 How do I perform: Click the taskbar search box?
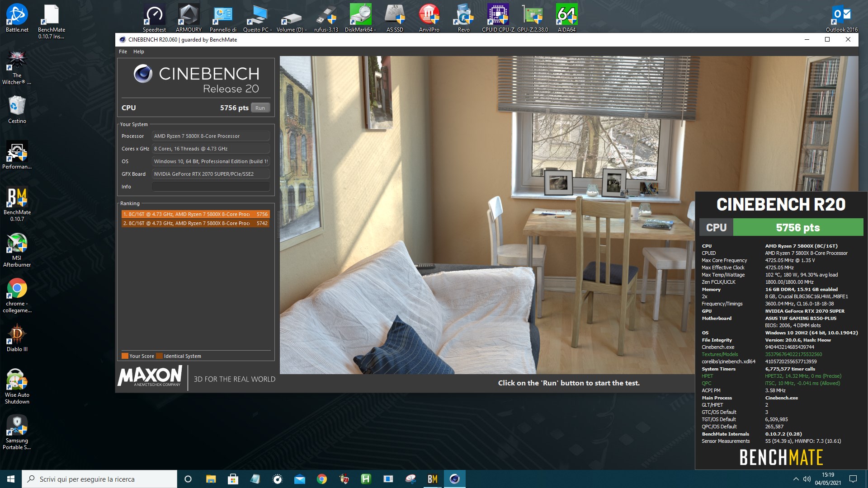click(x=99, y=479)
